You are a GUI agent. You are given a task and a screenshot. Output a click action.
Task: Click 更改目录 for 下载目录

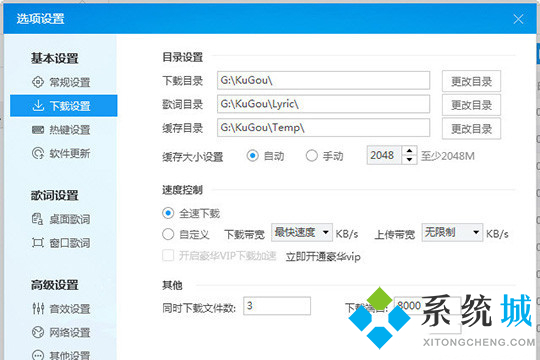[471, 81]
